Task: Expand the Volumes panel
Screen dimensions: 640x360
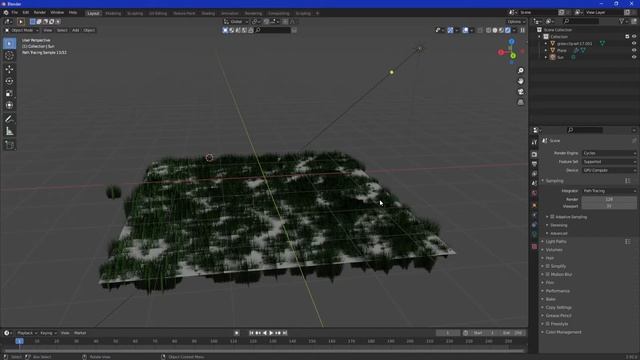Action: (554, 250)
